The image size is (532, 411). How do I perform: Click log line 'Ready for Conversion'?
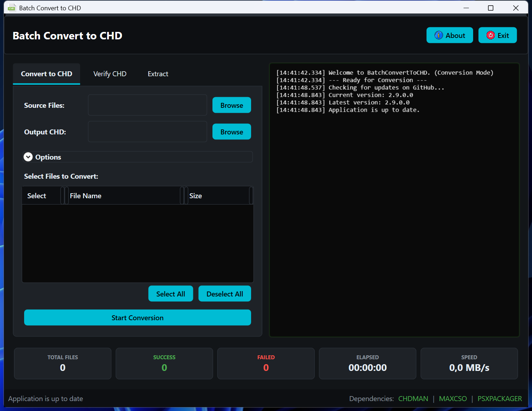click(x=351, y=80)
